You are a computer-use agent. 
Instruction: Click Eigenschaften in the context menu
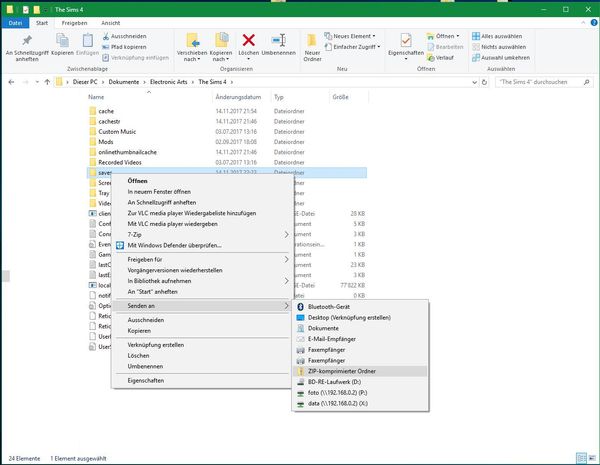202,380
